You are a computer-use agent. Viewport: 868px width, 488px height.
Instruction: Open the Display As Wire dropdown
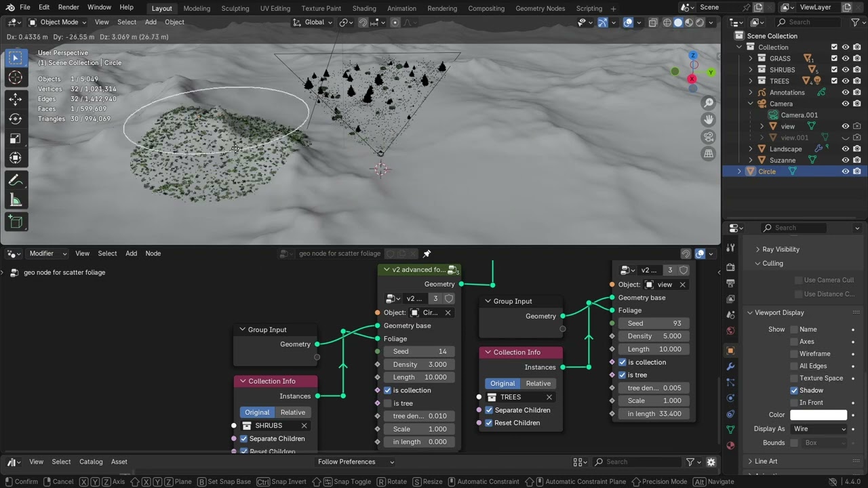pos(819,429)
